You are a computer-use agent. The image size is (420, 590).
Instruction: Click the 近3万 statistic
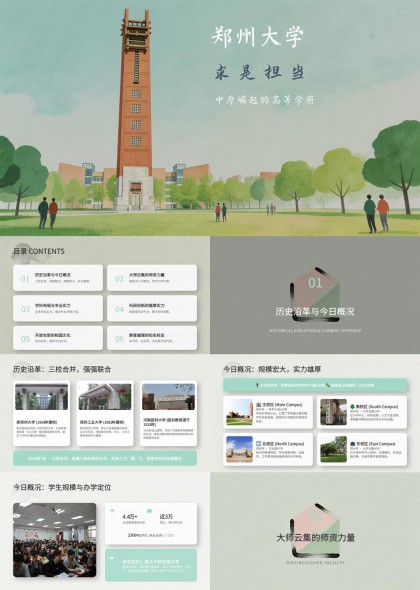(x=166, y=517)
